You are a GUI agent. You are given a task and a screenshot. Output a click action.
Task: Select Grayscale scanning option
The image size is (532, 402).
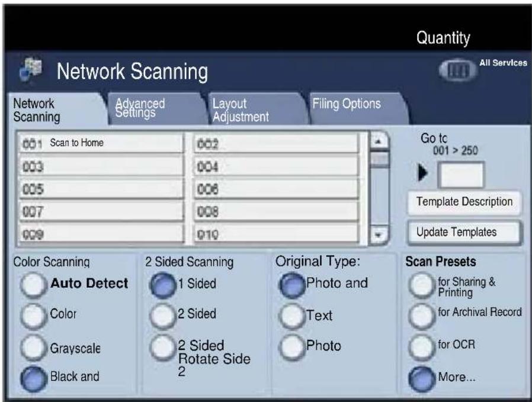coord(33,347)
